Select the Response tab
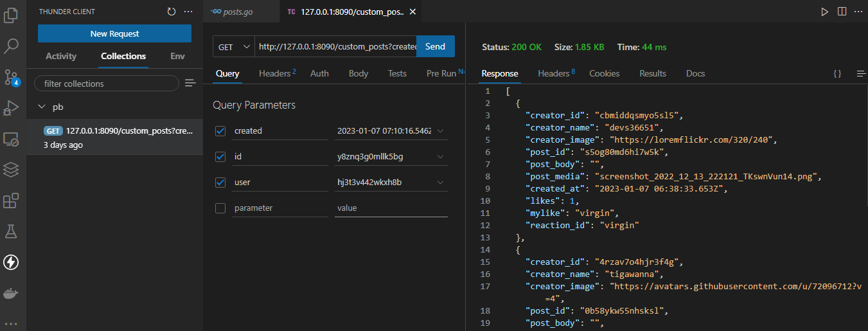The width and height of the screenshot is (868, 331). coord(500,73)
